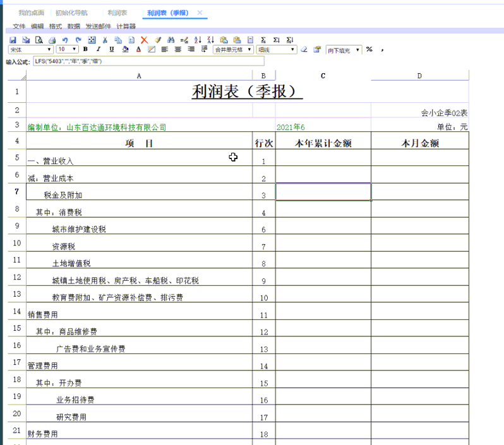Click the last sigma sum-down icon
The image size is (504, 445).
point(290,40)
